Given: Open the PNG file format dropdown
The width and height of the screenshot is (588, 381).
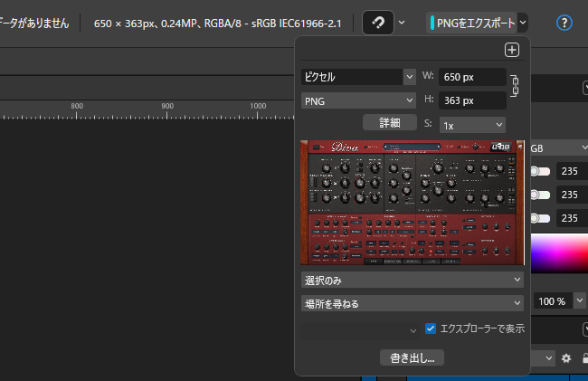Looking at the screenshot, I should click(358, 100).
